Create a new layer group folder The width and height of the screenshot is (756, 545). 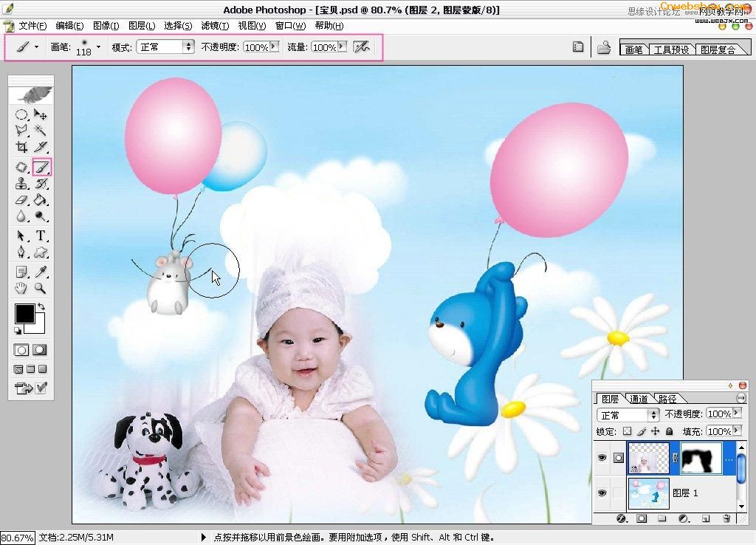click(x=662, y=518)
